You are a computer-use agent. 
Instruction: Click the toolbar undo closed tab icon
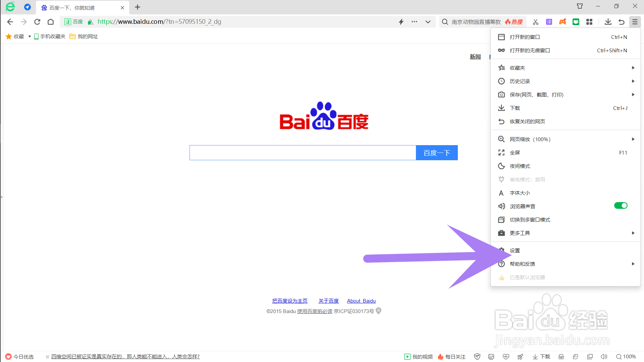click(x=621, y=22)
